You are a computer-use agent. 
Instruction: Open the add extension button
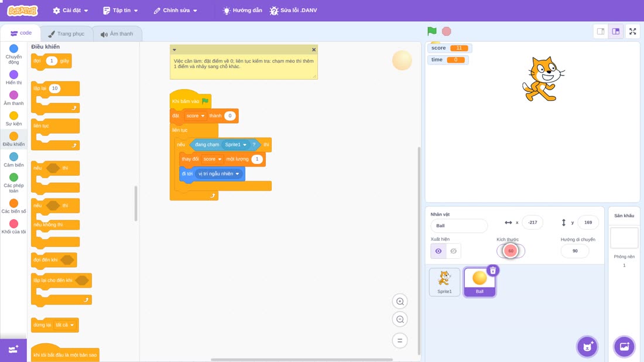13,350
